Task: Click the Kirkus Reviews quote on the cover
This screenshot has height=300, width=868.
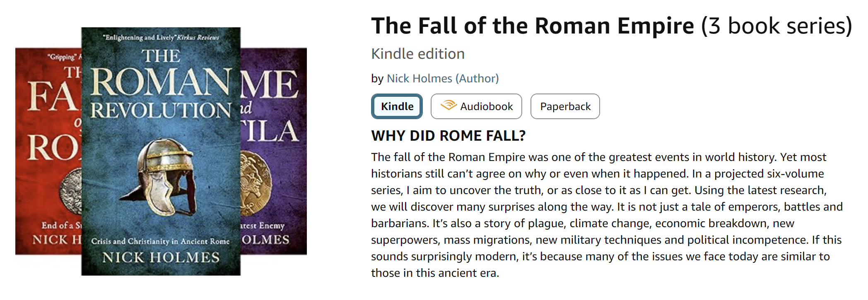Action: [x=161, y=38]
